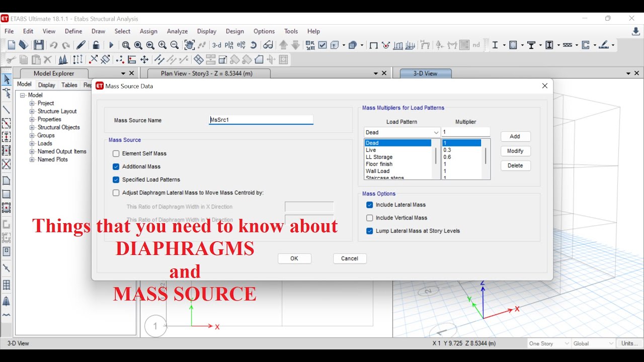This screenshot has height=362, width=644.
Task: Click the download arrow icon at top right
Action: (636, 31)
